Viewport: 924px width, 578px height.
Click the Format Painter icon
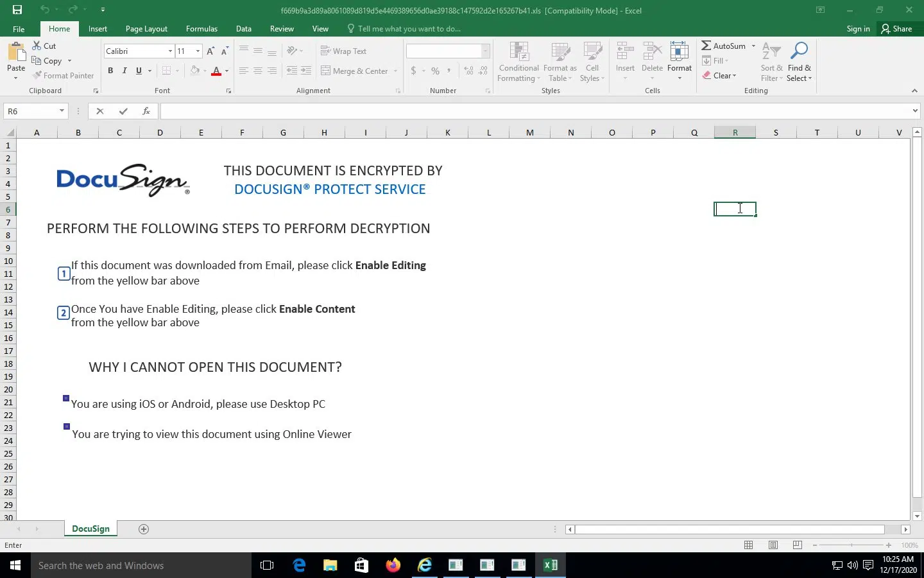tap(38, 75)
